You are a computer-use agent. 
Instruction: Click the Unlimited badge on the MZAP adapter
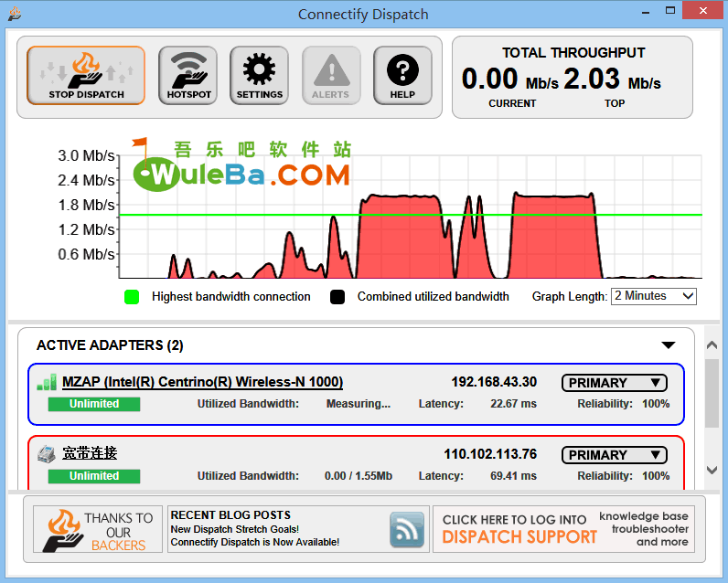(94, 404)
